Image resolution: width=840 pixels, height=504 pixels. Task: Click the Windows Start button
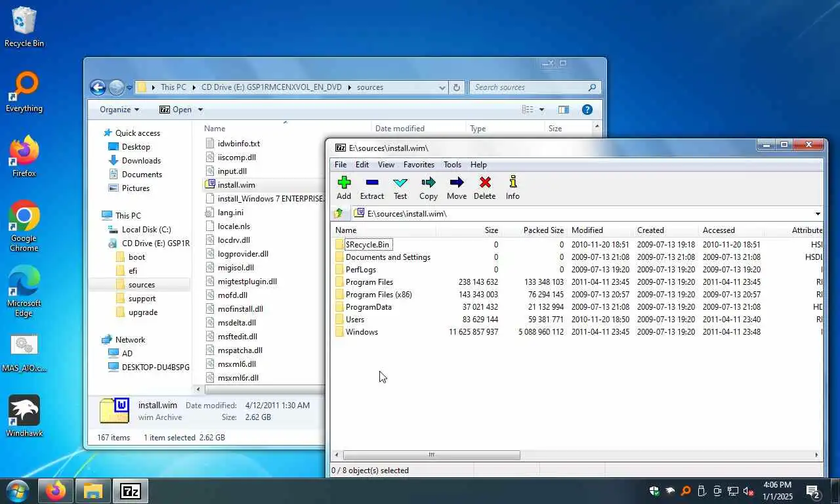(17, 491)
